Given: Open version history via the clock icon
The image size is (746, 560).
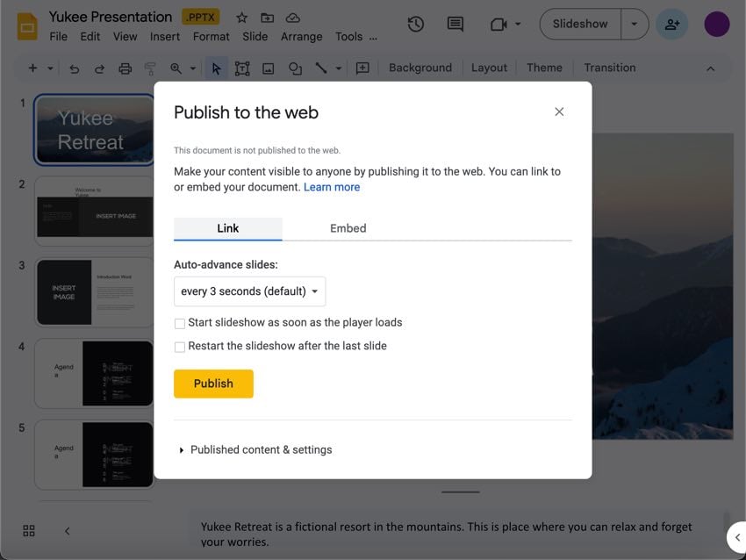Looking at the screenshot, I should [x=415, y=25].
